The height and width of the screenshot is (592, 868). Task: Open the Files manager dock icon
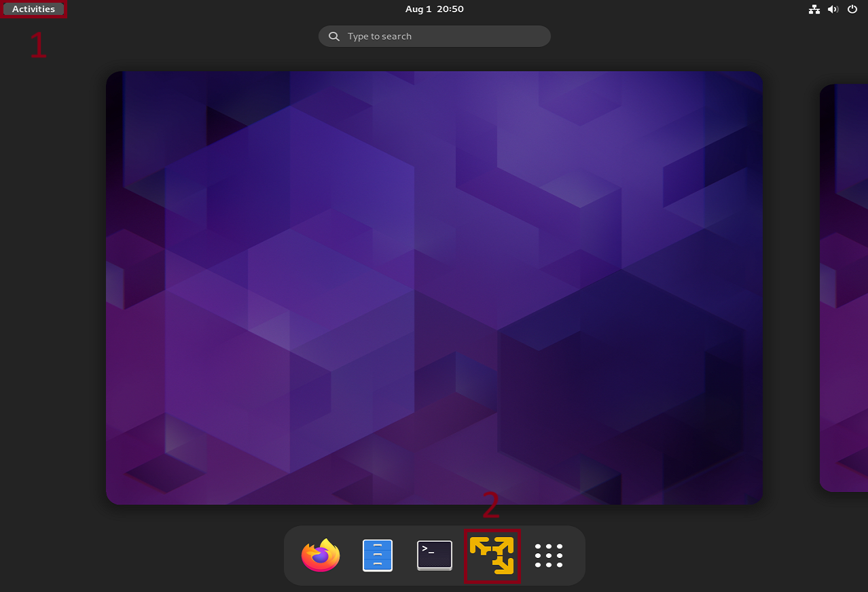pos(378,555)
